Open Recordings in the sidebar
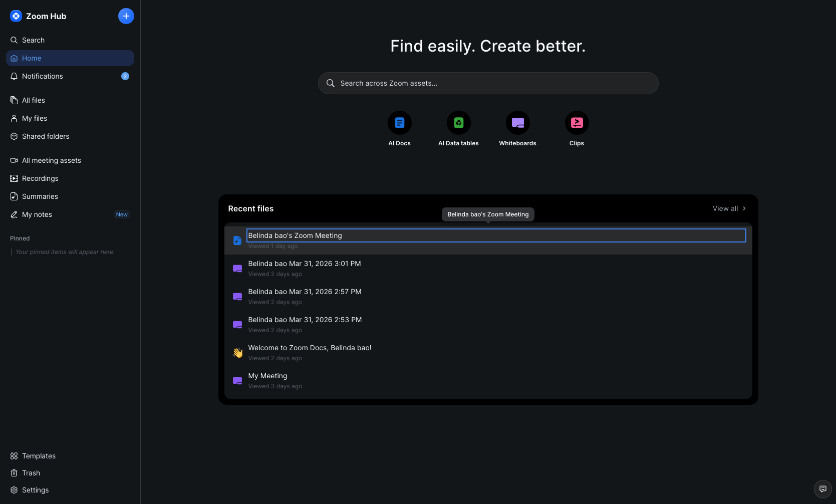This screenshot has width=836, height=504. (x=70, y=178)
